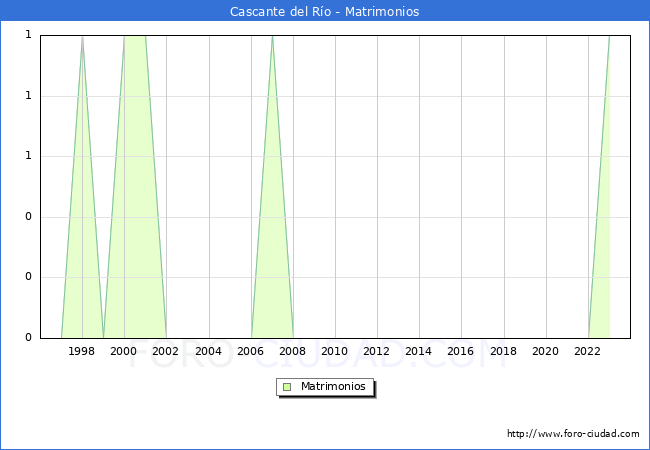Select the 2012 x-axis label
Screen dimensions: 650x450
point(377,351)
